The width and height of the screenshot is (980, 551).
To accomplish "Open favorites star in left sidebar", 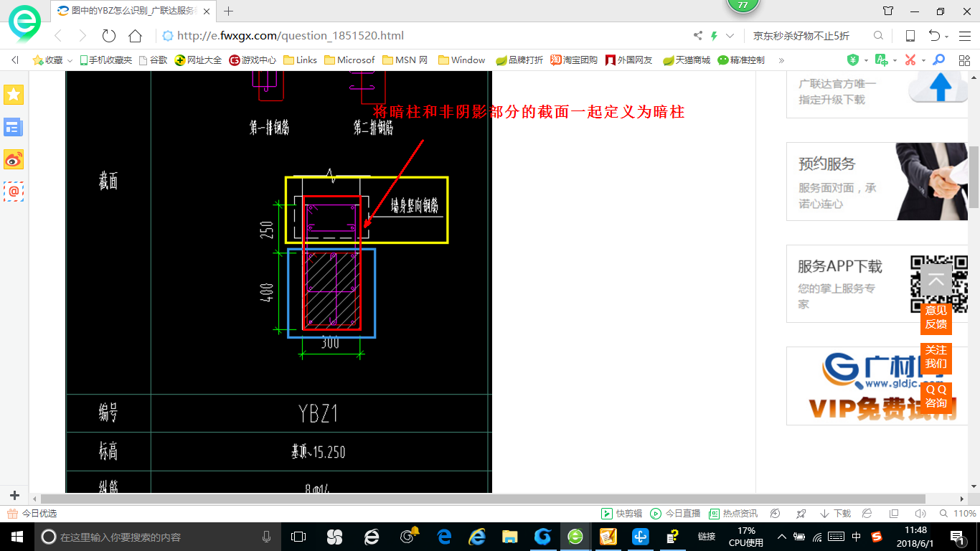I will click(14, 95).
